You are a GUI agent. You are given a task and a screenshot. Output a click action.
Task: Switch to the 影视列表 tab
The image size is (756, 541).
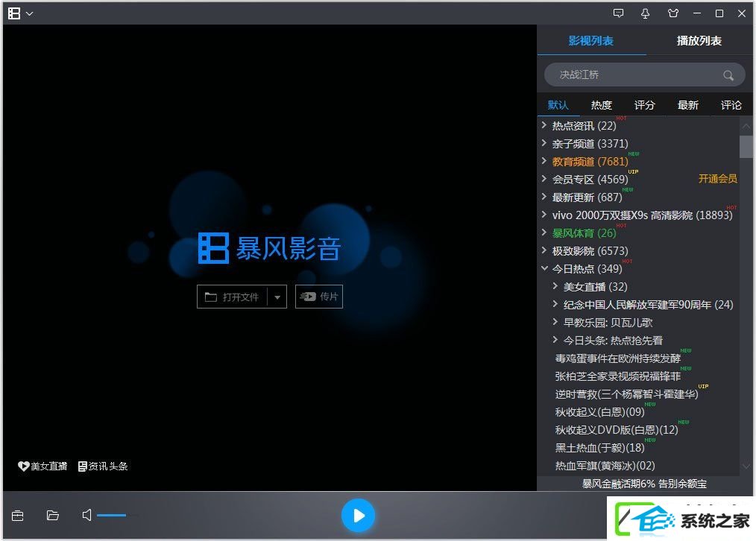(x=591, y=41)
